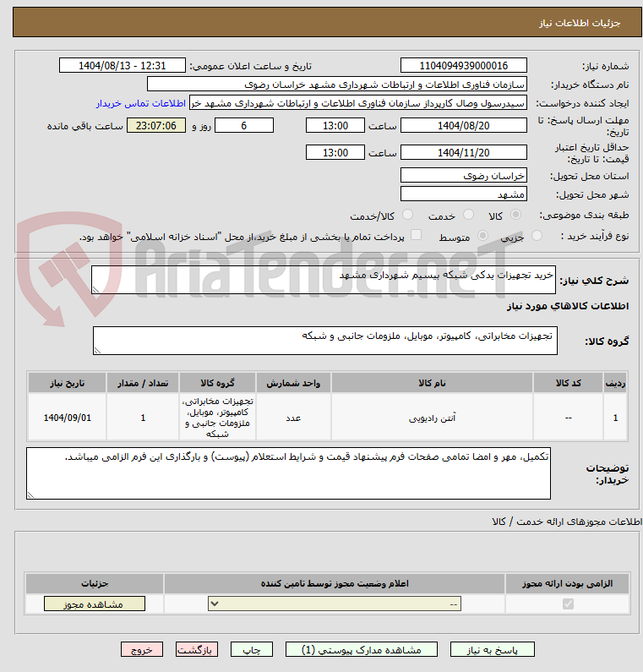Click the پاسخ به نیاز button
The width and height of the screenshot is (643, 672).
[x=492, y=650]
